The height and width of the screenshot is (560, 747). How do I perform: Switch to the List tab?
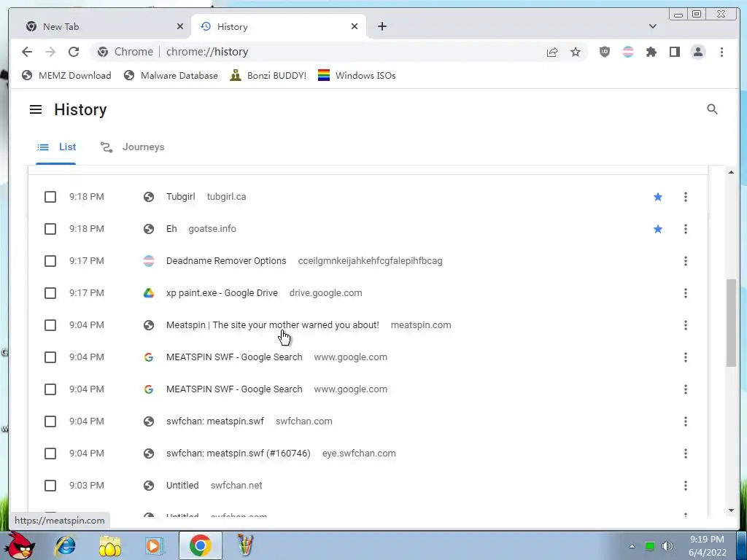coord(56,147)
